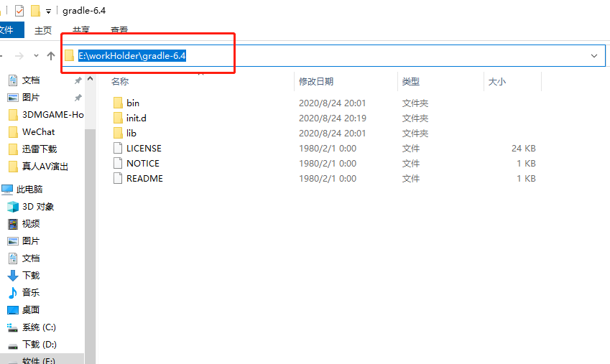Viewport: 610px width, 364px height.
Task: Click the address bar folder icon
Action: (x=70, y=55)
